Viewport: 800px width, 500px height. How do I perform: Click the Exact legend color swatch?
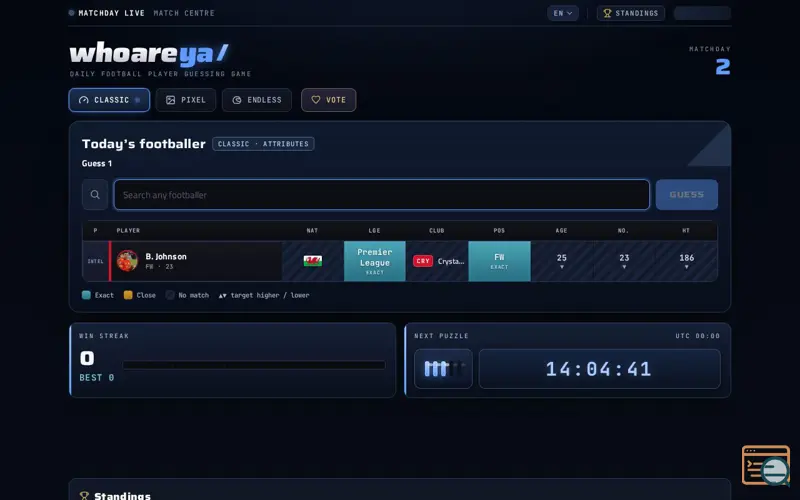(x=86, y=295)
